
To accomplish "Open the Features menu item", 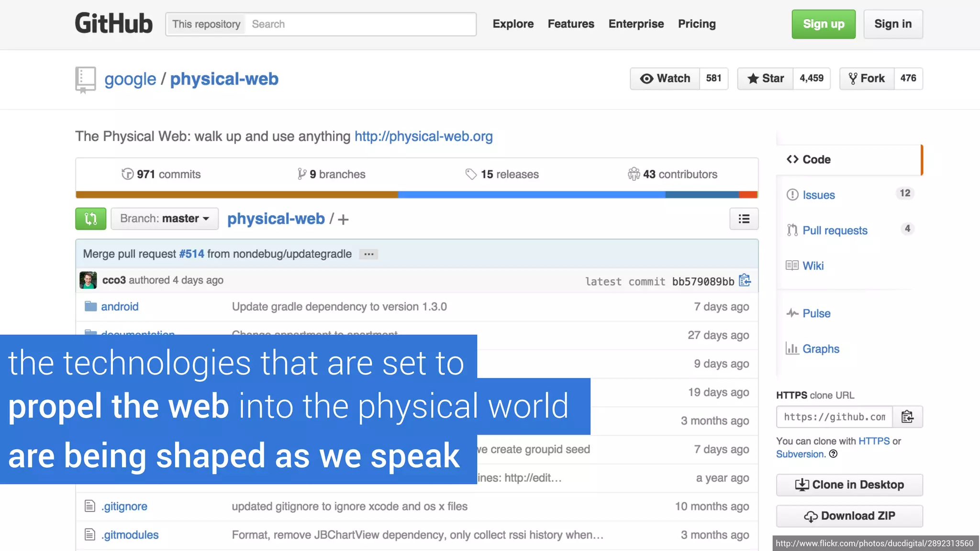I will point(571,24).
